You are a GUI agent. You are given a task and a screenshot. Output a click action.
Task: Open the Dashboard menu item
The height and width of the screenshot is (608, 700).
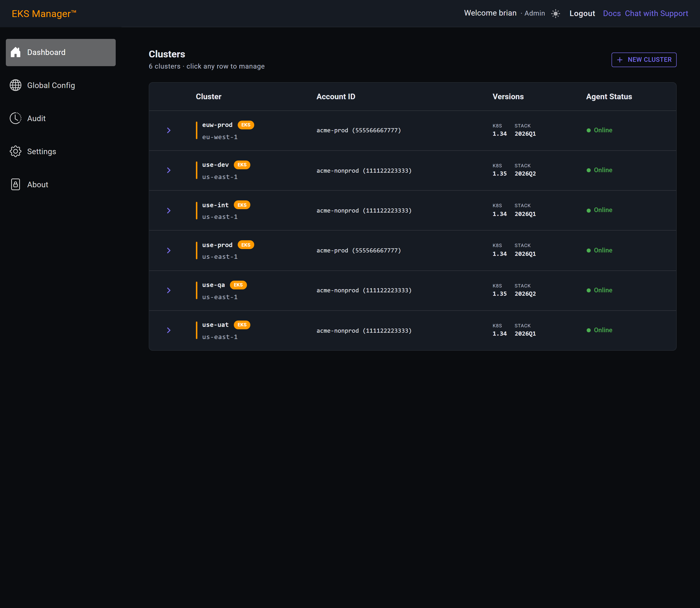[61, 52]
